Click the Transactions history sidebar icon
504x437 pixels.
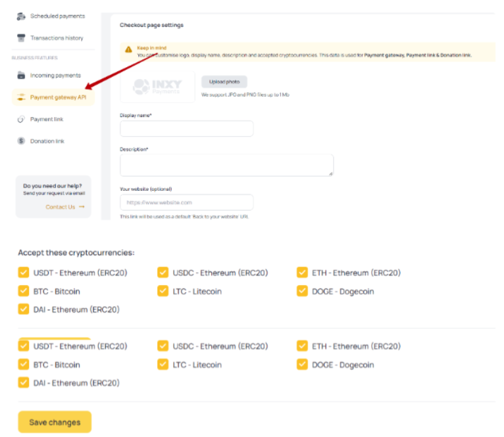21,38
